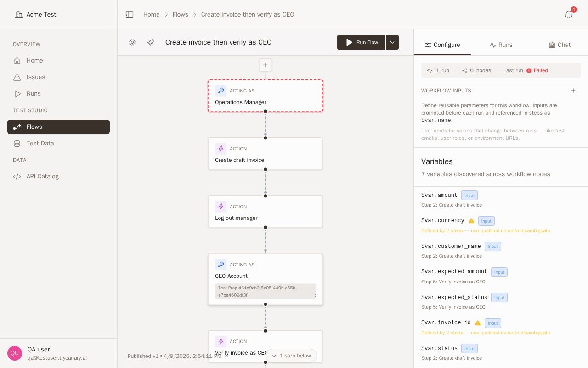Click the Acme Test building icon

[x=19, y=15]
